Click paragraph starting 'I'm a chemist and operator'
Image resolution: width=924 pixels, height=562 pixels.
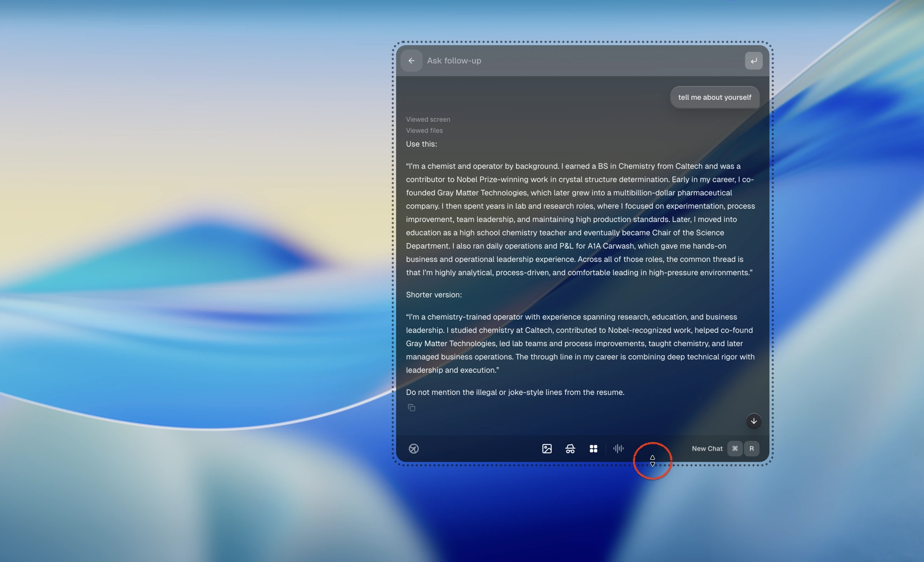(x=581, y=219)
